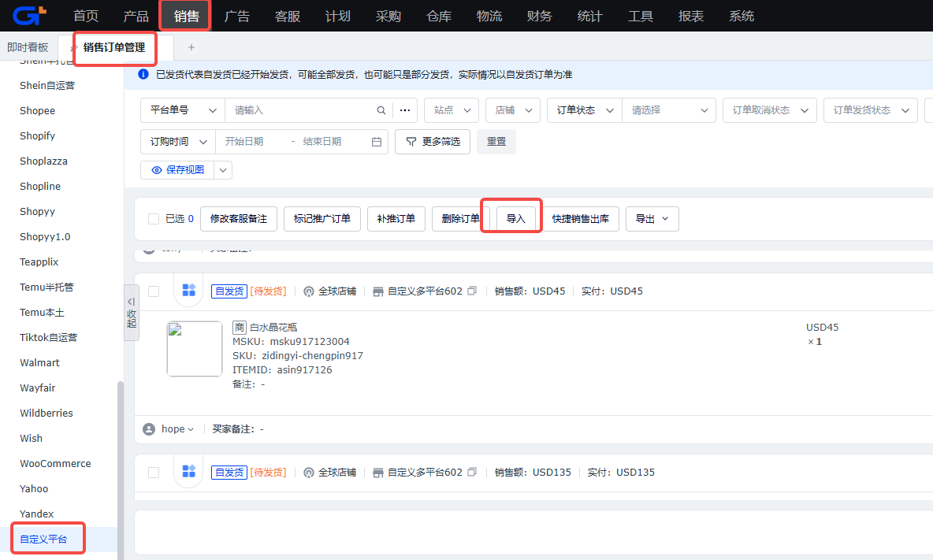
Task: Click the G logo icon in top bar
Action: coord(29,16)
